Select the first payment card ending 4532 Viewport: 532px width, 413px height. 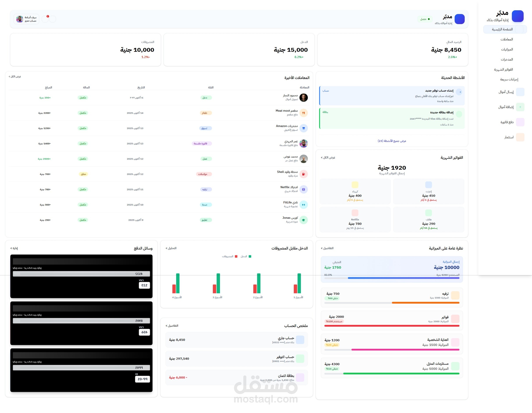point(81,276)
